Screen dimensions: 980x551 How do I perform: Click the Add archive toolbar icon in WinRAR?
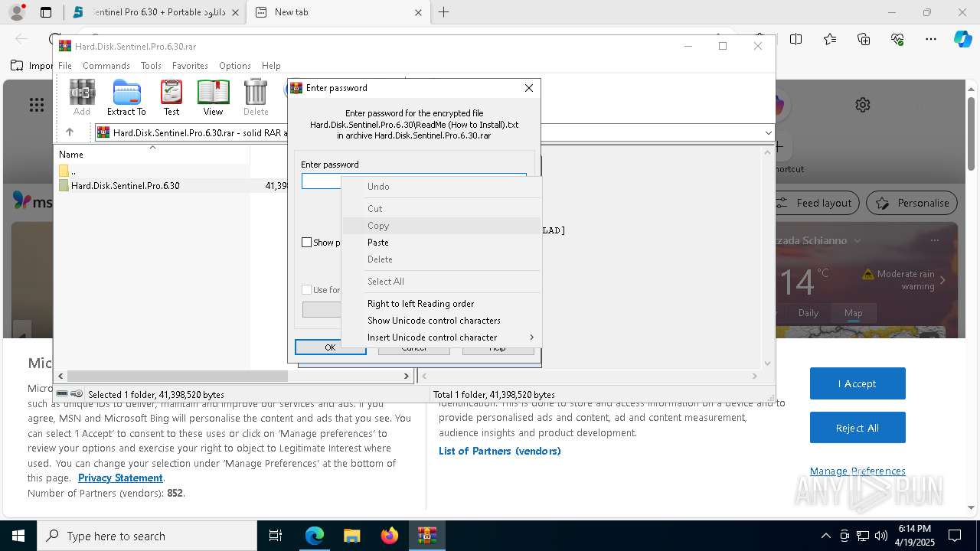click(x=82, y=98)
